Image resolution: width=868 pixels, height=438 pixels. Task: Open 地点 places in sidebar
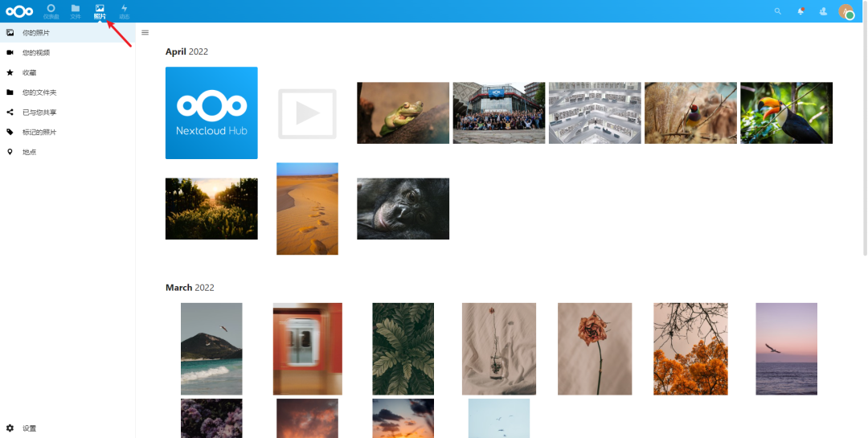click(x=68, y=152)
